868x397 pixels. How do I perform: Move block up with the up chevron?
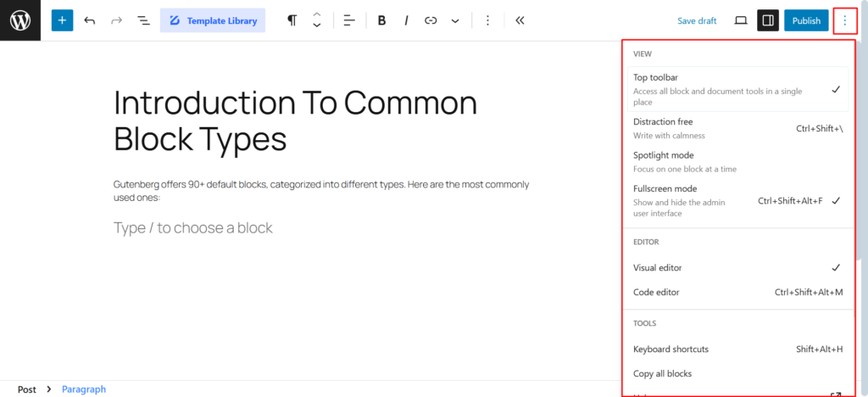[317, 15]
